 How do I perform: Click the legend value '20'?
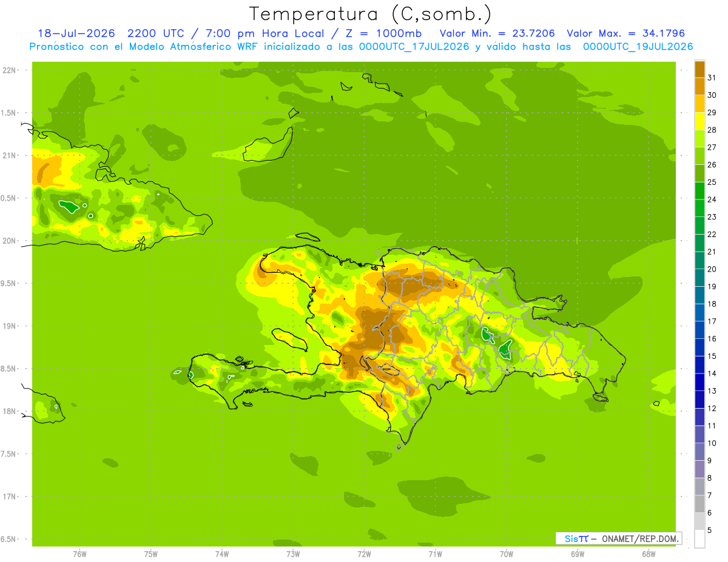pos(712,269)
